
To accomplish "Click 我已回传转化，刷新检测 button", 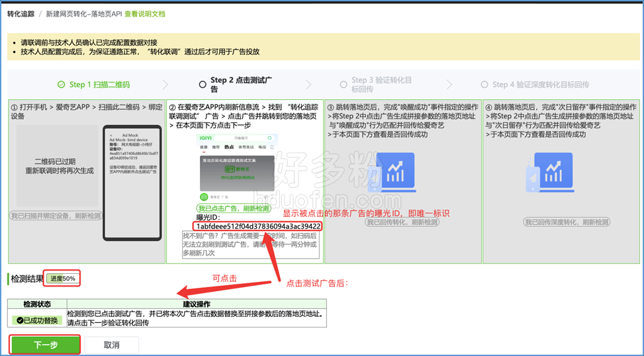I will click(402, 222).
